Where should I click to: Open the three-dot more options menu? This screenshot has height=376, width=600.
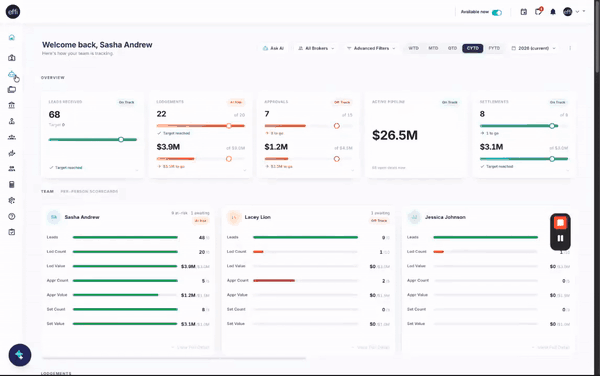(570, 48)
